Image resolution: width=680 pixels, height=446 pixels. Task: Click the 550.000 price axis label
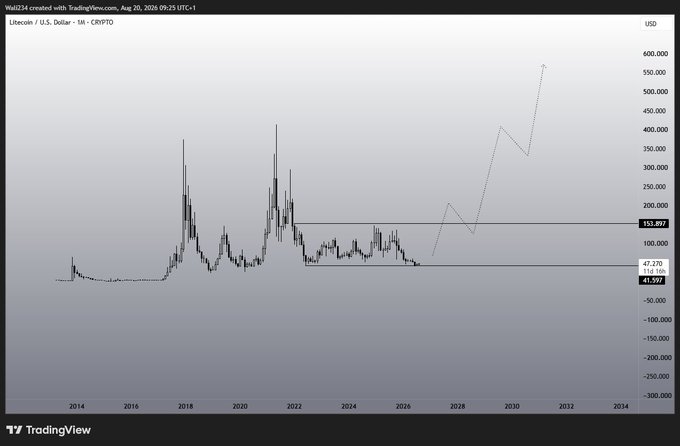tap(655, 72)
